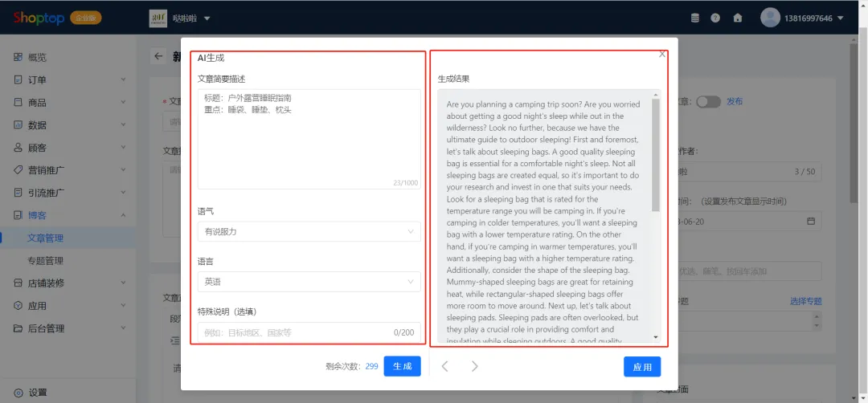Go to home via house icon
868x403 pixels.
[737, 18]
